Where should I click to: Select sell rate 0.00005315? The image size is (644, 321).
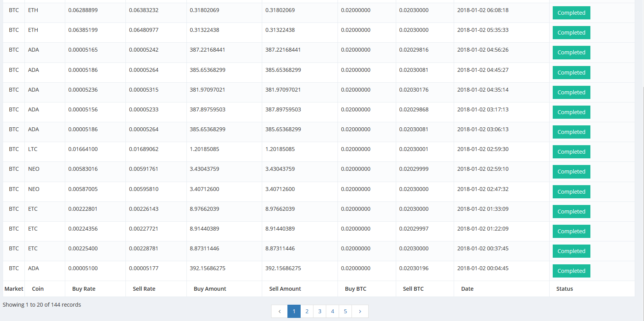click(x=144, y=90)
